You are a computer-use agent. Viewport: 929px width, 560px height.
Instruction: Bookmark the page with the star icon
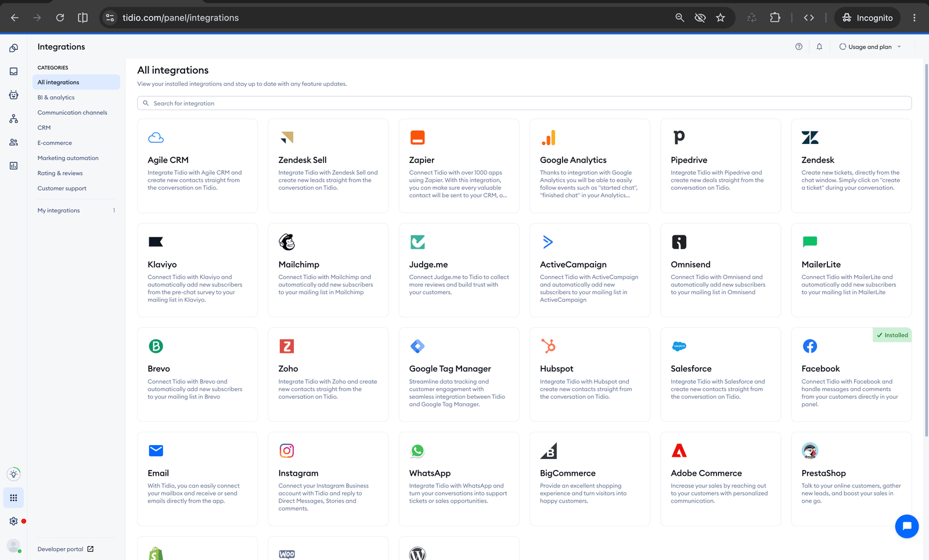721,18
